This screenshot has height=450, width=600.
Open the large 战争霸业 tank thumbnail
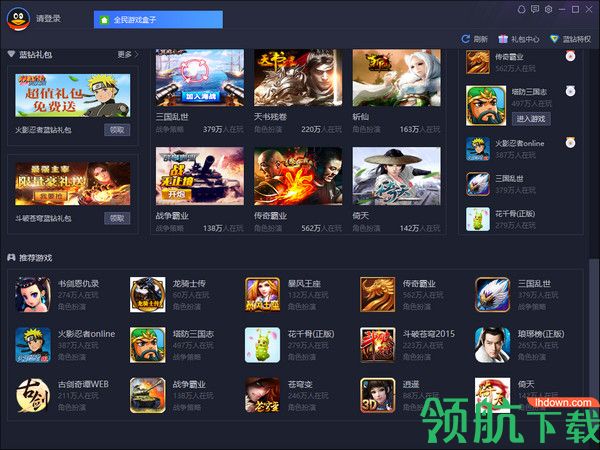200,176
